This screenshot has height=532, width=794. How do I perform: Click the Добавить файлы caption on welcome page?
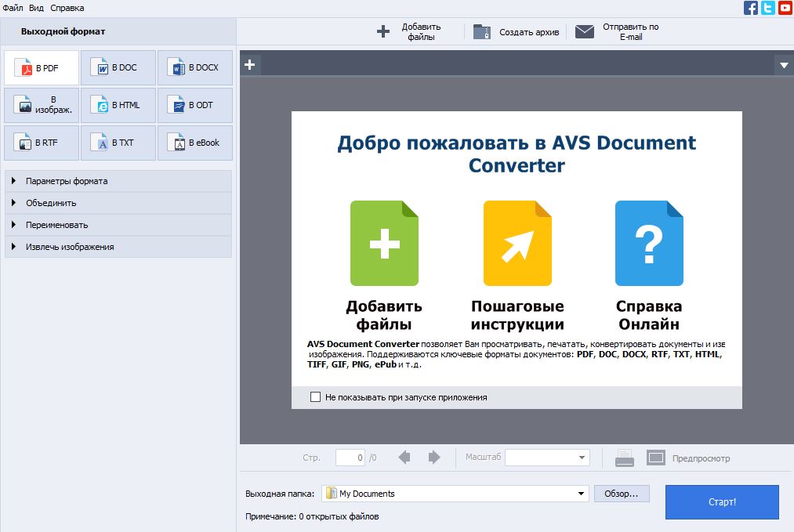tap(384, 315)
